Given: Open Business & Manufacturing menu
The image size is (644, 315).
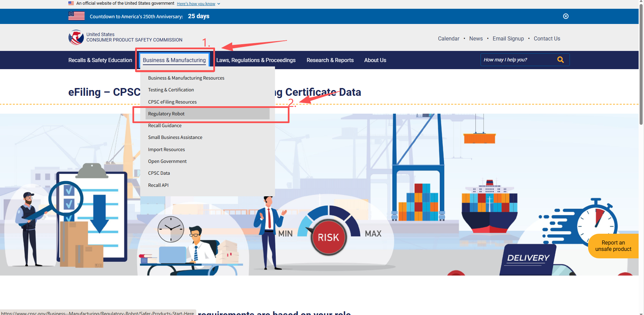Looking at the screenshot, I should pos(174,60).
